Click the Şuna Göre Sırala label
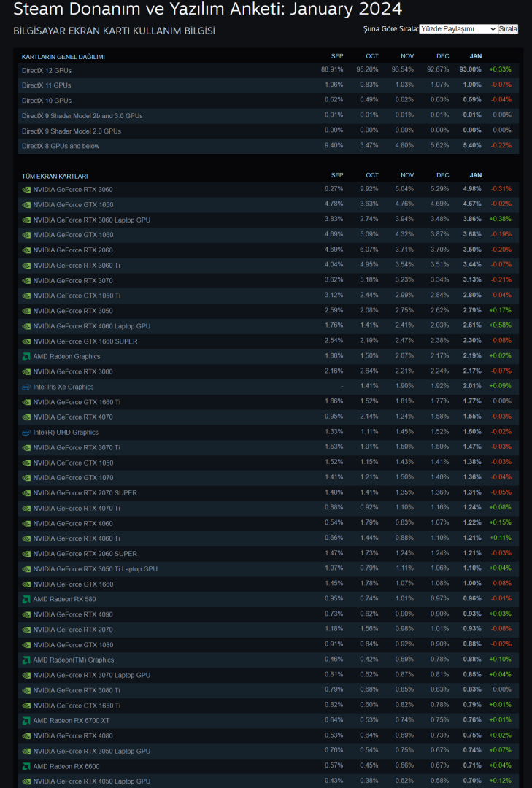Screen dimensions: 532x788 point(390,29)
